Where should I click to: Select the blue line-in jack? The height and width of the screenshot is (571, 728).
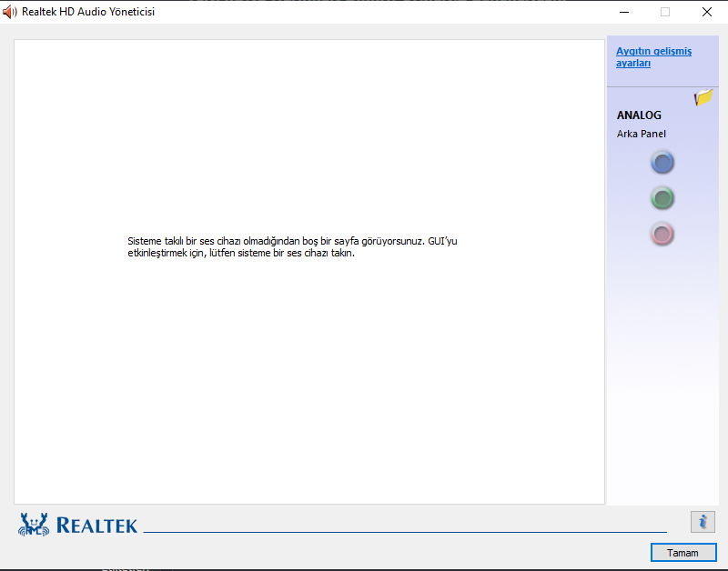click(x=662, y=163)
